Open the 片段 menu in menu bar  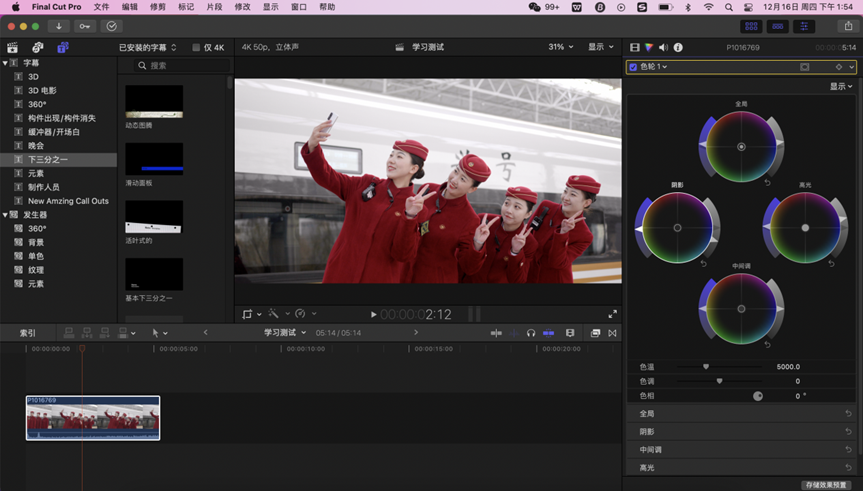(214, 7)
